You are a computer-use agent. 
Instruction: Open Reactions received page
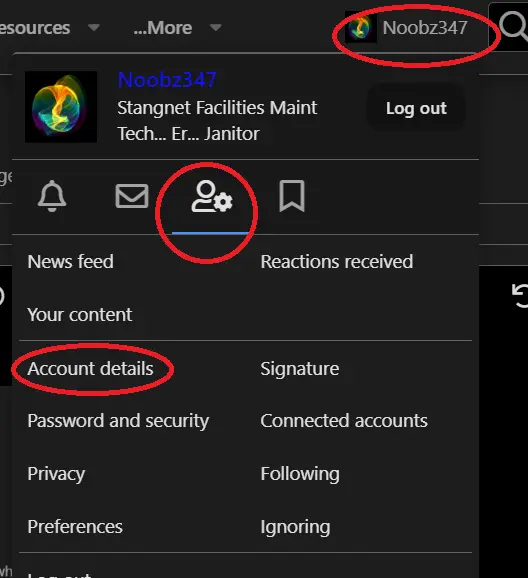point(337,262)
